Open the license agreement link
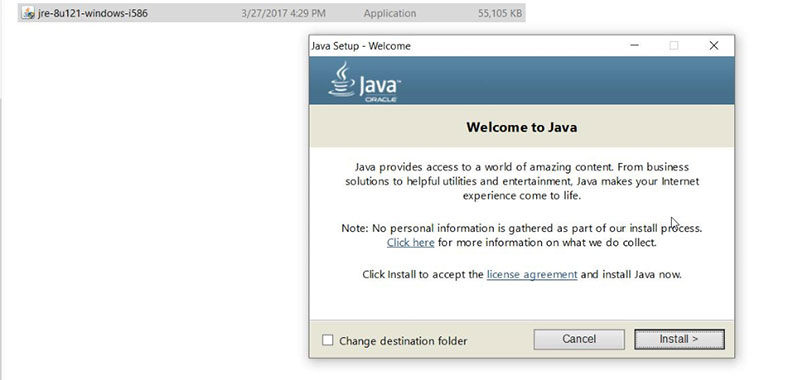 (x=532, y=274)
